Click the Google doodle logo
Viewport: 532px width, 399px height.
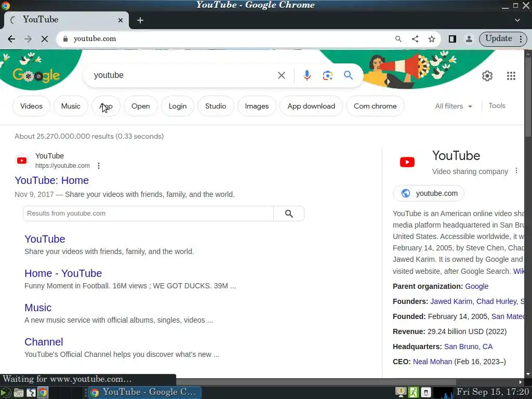36,74
